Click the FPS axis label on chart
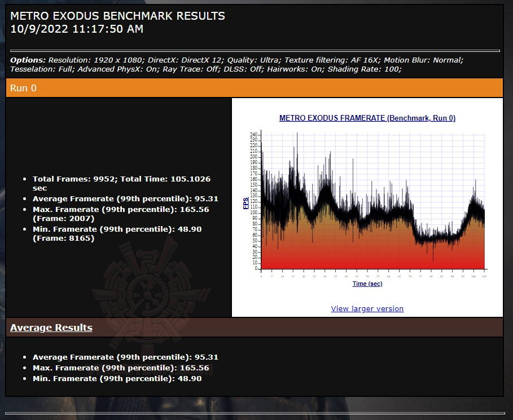The height and width of the screenshot is (420, 513). click(245, 204)
